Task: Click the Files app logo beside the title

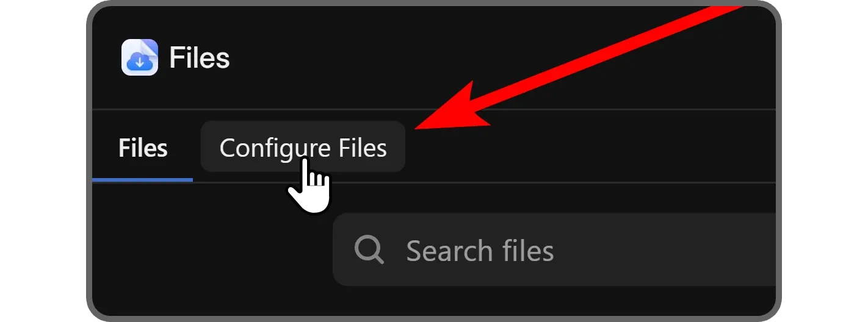Action: click(140, 57)
